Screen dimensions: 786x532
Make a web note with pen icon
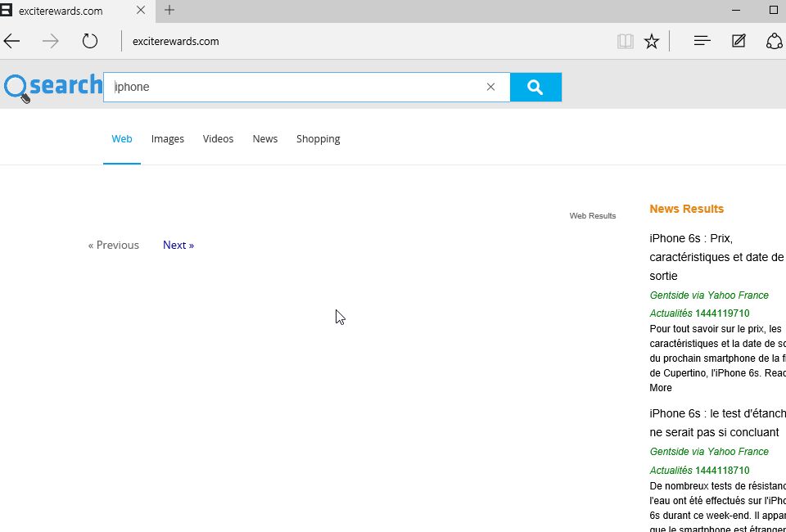[x=739, y=41]
